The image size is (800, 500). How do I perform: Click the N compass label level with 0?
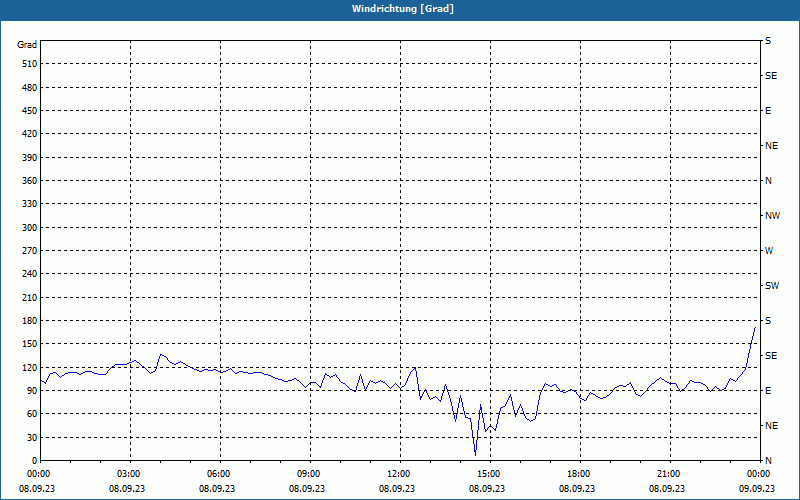tap(769, 461)
